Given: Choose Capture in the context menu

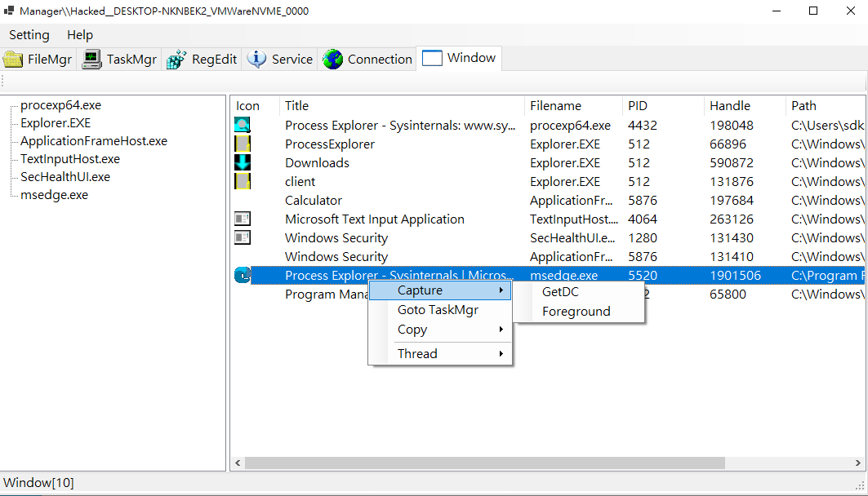Looking at the screenshot, I should pos(440,290).
